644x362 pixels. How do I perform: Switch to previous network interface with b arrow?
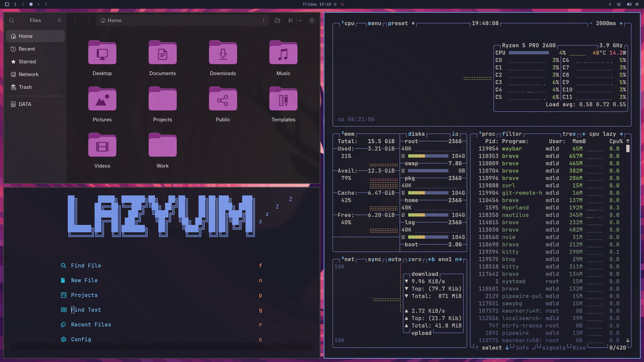pyautogui.click(x=431, y=259)
